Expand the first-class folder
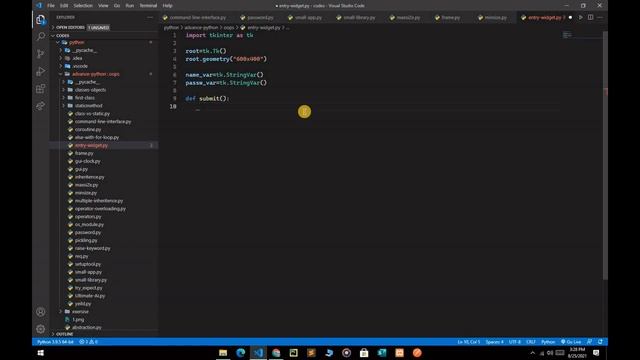The height and width of the screenshot is (360, 640). (x=84, y=98)
